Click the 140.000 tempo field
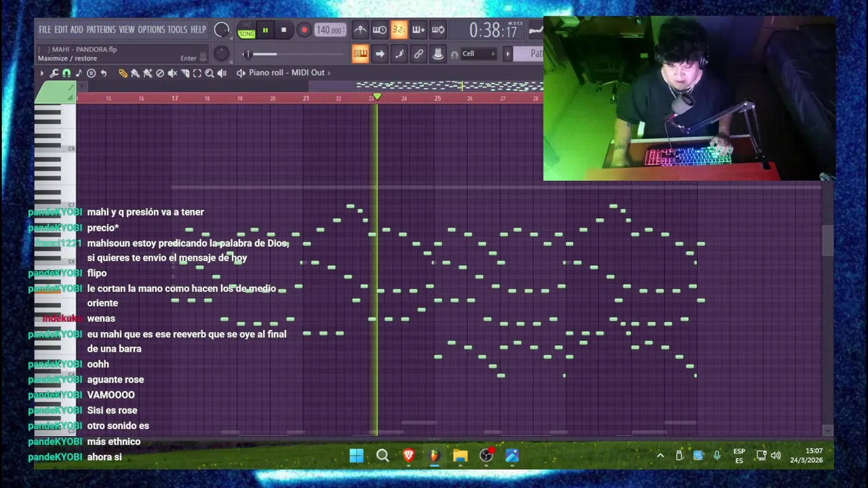The width and height of the screenshot is (868, 488). coord(330,30)
